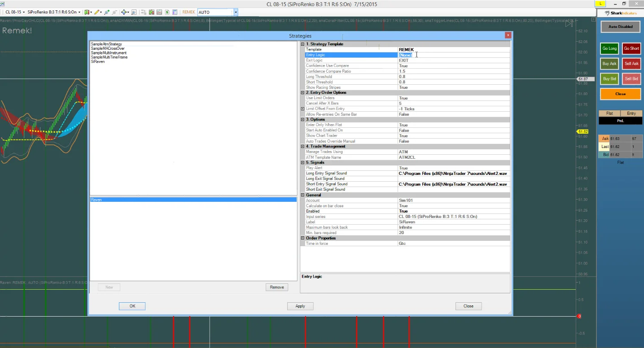The image size is (644, 348).
Task: Open the chart style candlestick dropdown
Action: point(89,12)
